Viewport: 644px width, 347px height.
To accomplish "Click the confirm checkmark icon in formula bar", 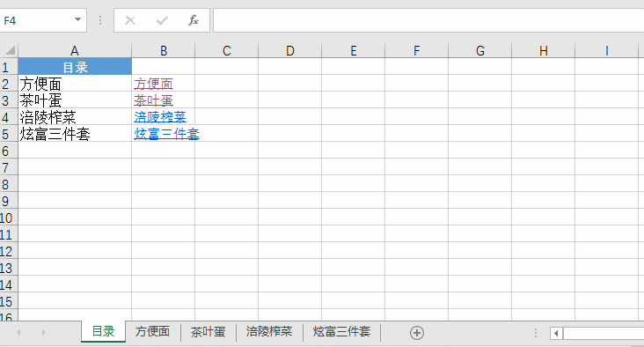I will pos(162,20).
